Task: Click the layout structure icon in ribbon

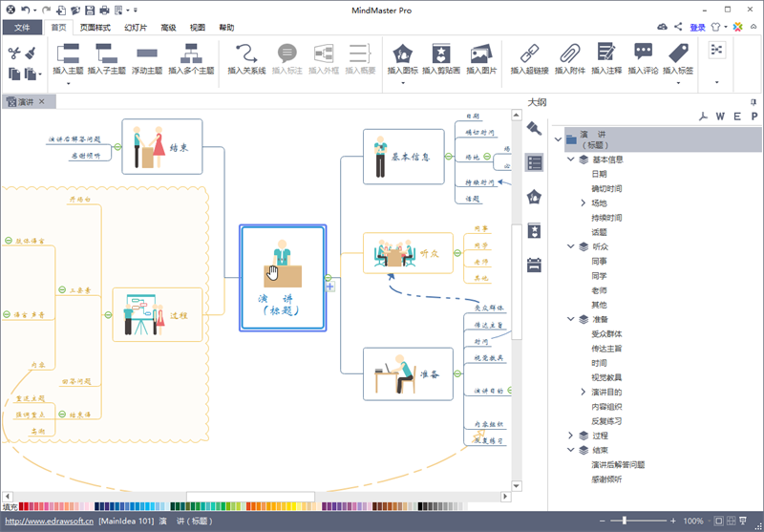Action: click(717, 50)
